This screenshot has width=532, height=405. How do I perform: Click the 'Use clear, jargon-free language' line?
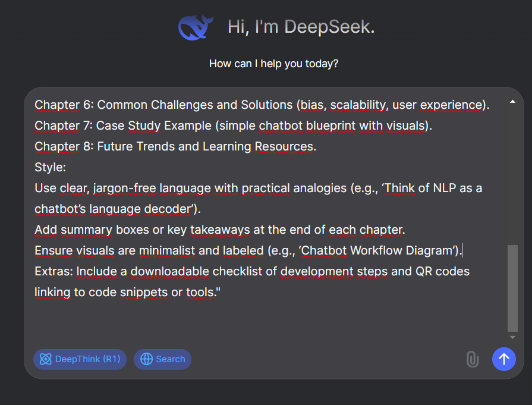[x=258, y=188]
